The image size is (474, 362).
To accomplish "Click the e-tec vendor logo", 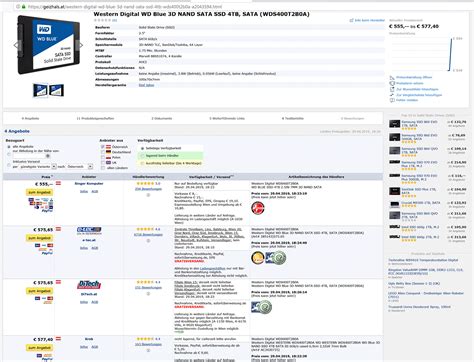I will 89,231.
